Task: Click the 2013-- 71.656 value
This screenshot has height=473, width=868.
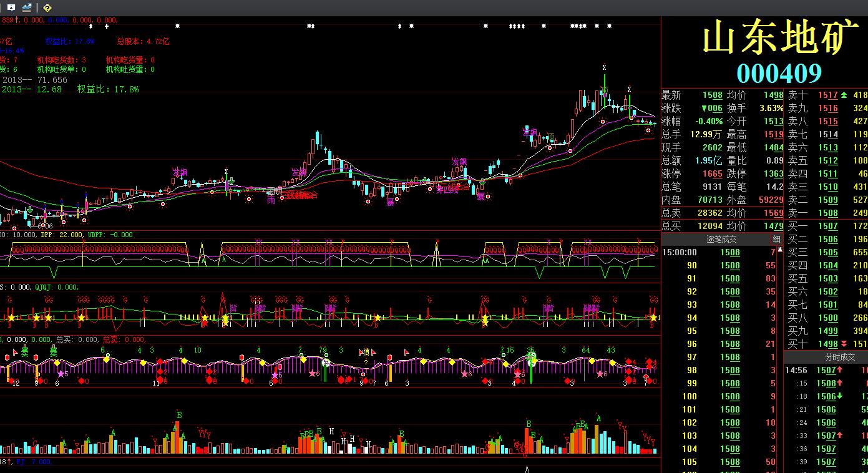Action: pos(34,80)
